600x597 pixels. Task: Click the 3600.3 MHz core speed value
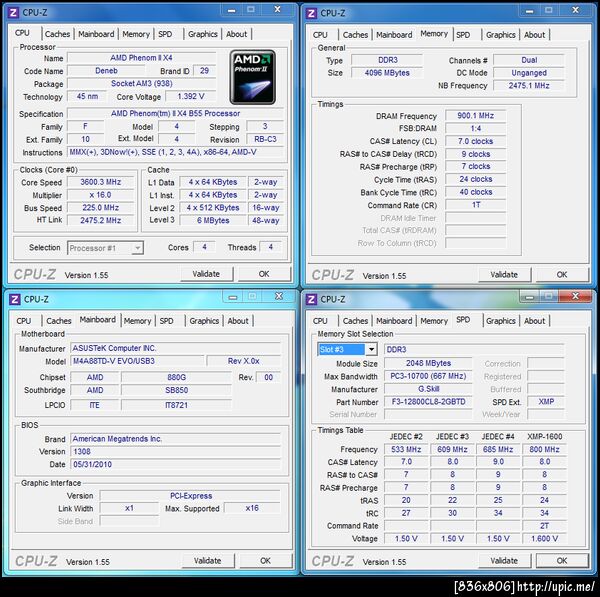coord(101,182)
